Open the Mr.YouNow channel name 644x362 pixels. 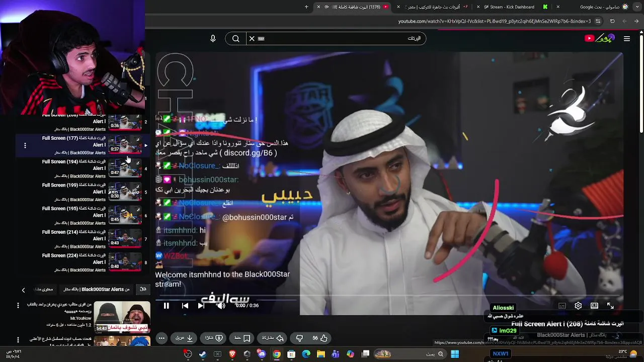click(x=81, y=318)
